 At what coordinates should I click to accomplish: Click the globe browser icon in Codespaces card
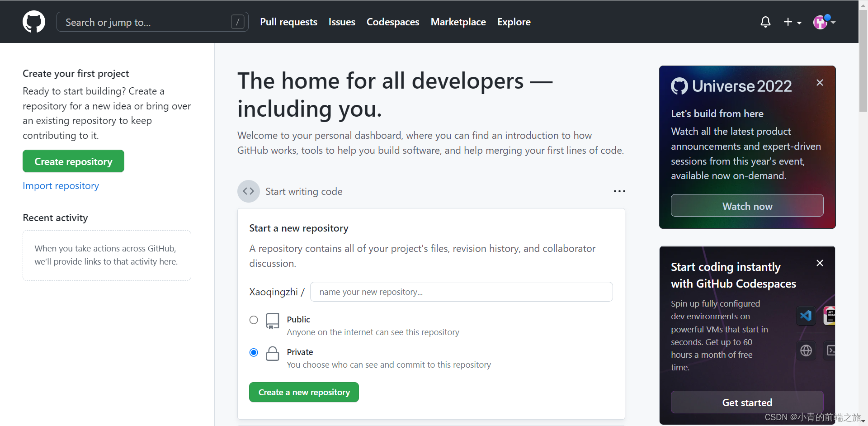point(806,350)
